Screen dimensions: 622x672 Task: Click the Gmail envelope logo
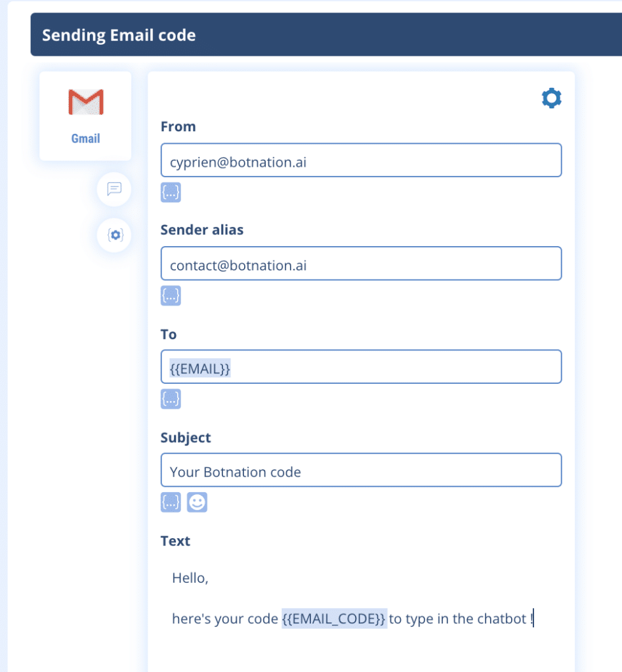85,102
